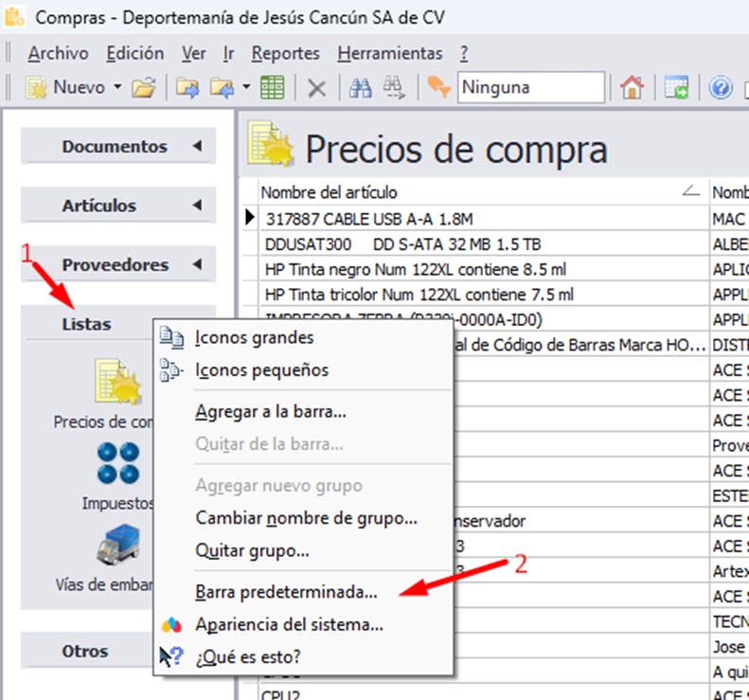This screenshot has height=700, width=749.
Task: Select Iconos pequeños in context menu
Action: point(303,370)
